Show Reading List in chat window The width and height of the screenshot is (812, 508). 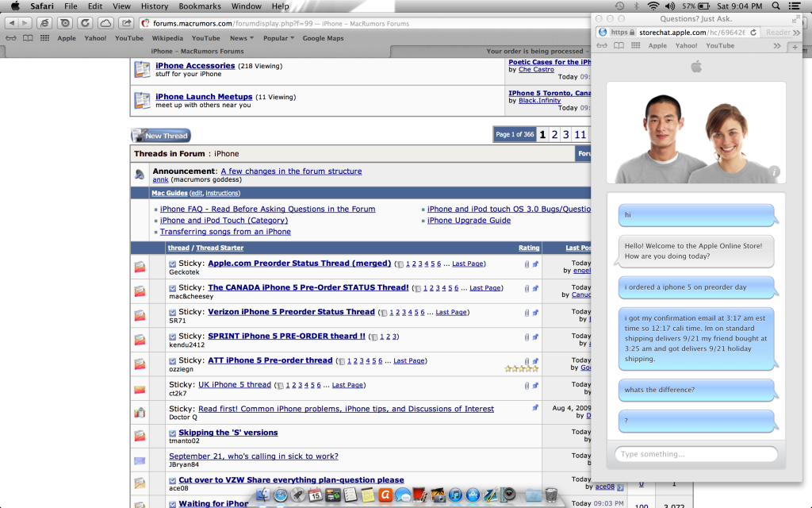tap(602, 45)
